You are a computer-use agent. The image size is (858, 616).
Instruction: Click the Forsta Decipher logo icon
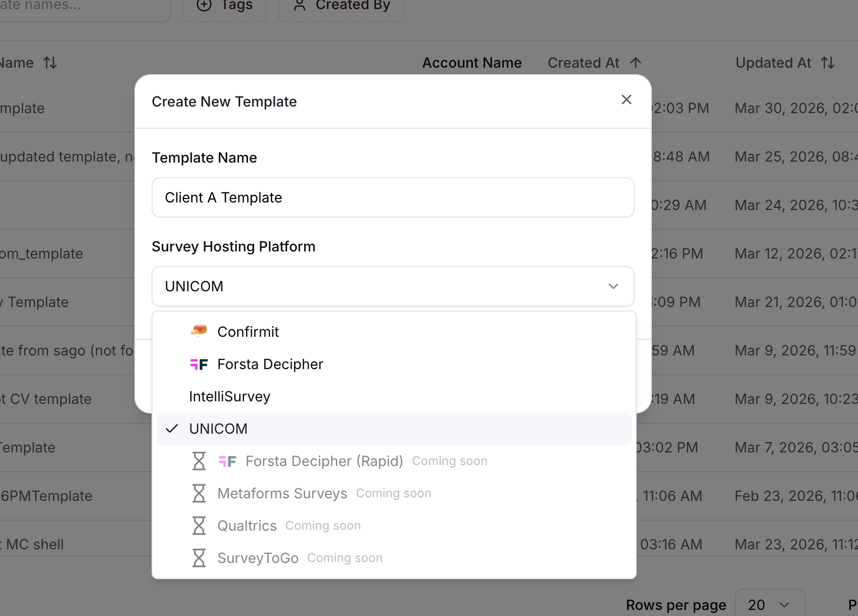[x=199, y=364]
